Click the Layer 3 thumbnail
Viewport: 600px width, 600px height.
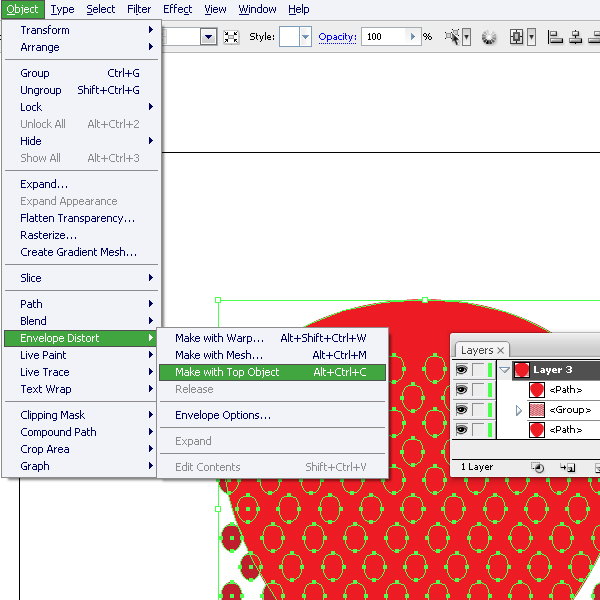pyautogui.click(x=521, y=370)
